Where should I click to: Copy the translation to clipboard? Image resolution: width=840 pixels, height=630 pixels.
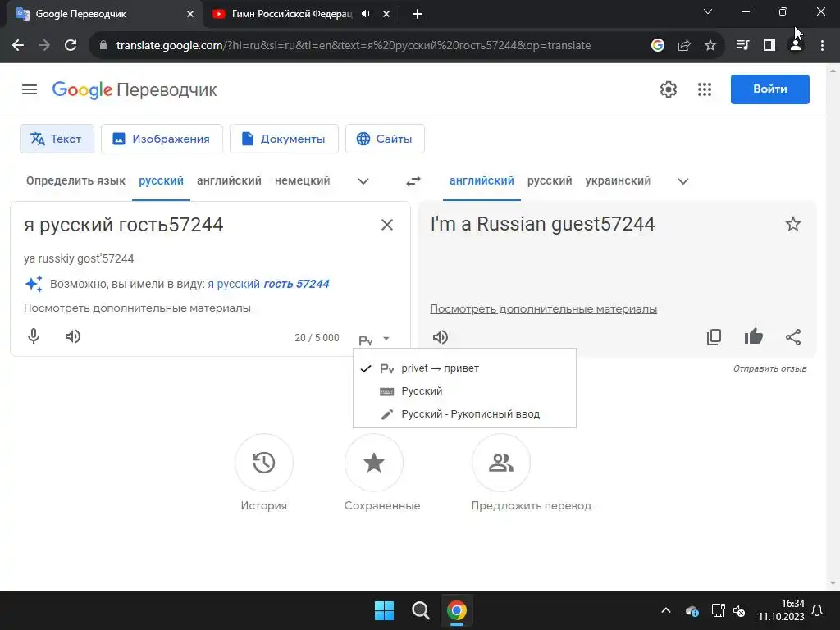(x=714, y=337)
